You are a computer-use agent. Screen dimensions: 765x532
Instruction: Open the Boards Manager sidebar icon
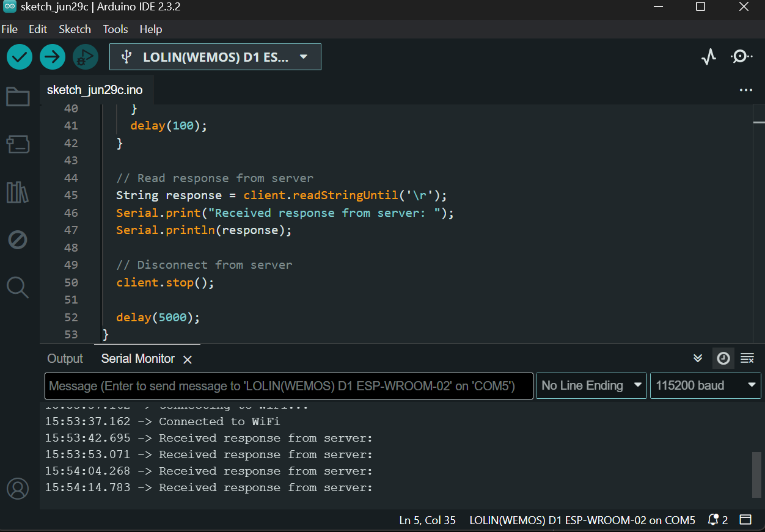[x=18, y=145]
